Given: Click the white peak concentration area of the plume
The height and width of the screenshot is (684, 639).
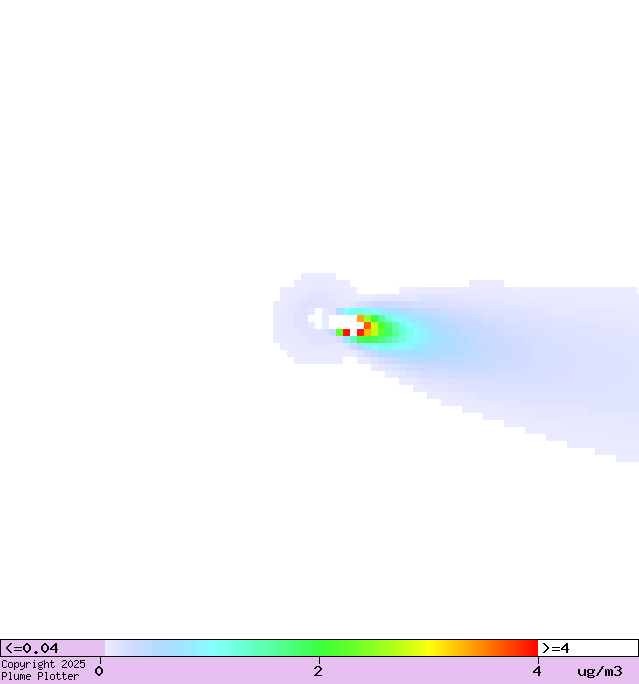Looking at the screenshot, I should pyautogui.click(x=341, y=321).
